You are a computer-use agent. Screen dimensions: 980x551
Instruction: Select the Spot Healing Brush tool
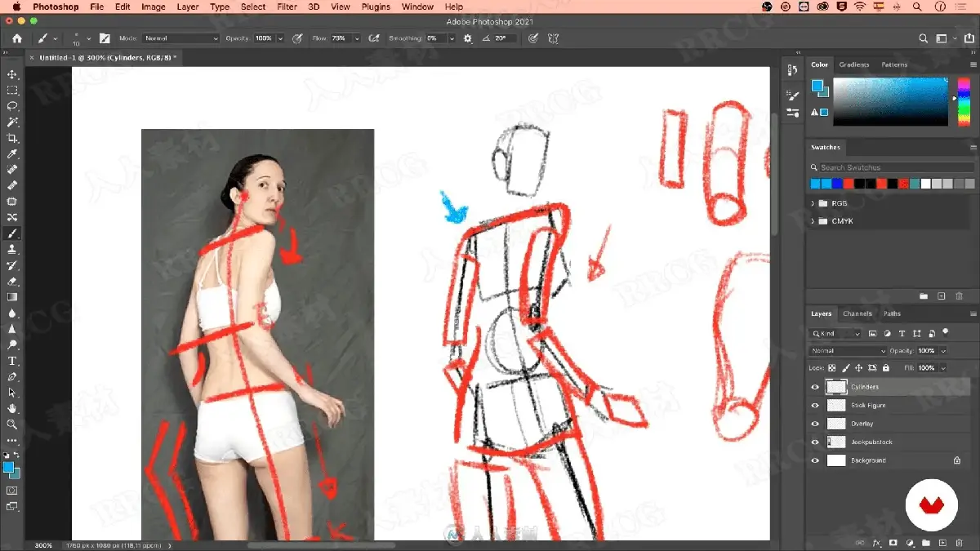click(x=12, y=170)
